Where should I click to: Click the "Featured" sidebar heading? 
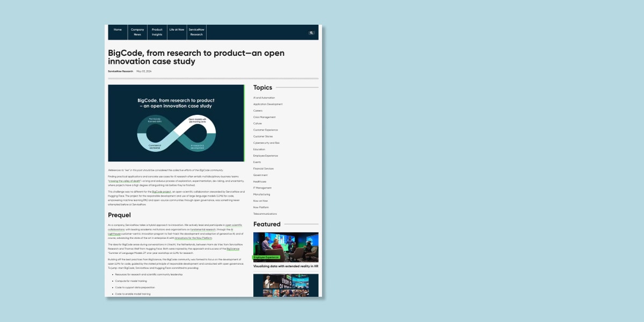267,224
